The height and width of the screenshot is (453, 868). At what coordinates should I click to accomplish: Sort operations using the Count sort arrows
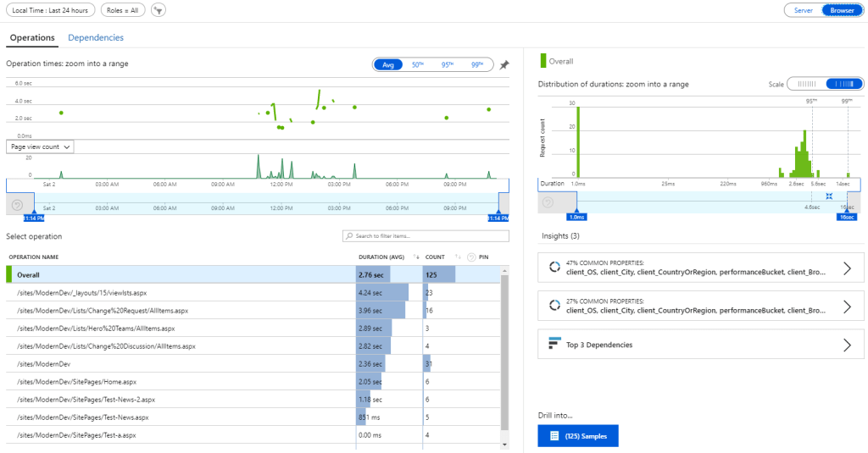click(458, 257)
